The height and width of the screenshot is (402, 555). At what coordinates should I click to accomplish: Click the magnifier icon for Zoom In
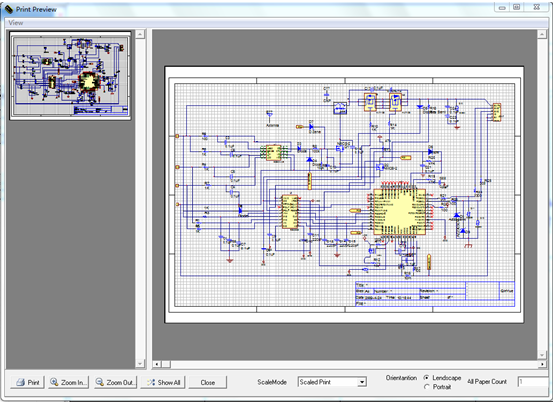[54, 382]
